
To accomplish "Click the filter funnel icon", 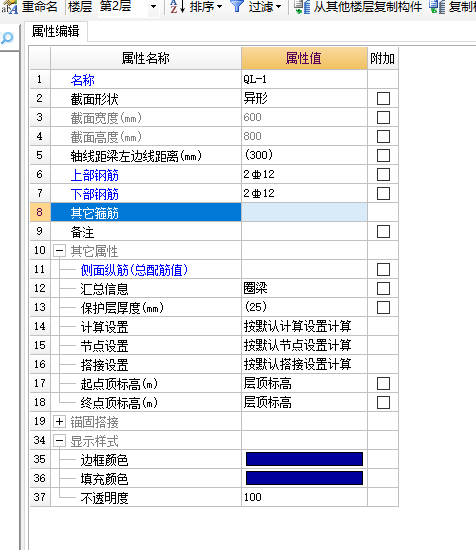I will [x=237, y=7].
